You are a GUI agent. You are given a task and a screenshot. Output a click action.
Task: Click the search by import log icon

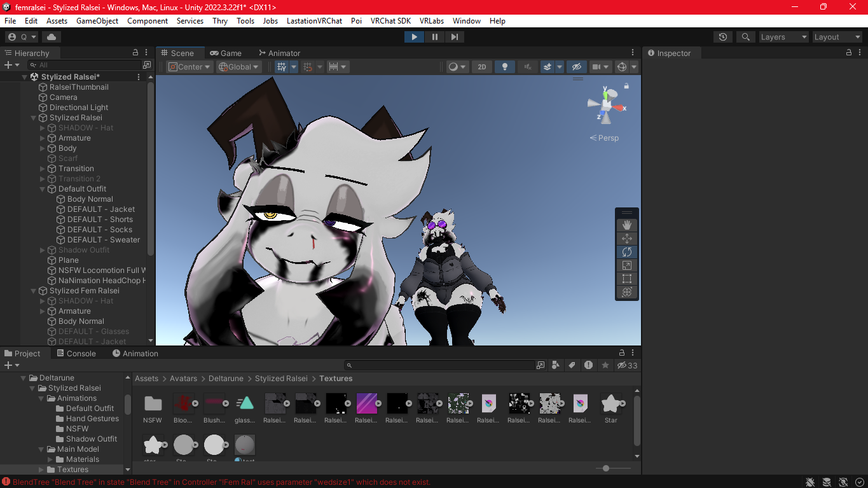(x=588, y=365)
